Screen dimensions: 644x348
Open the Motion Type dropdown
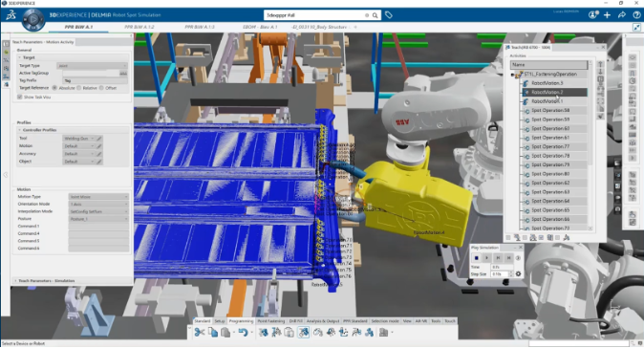98,196
